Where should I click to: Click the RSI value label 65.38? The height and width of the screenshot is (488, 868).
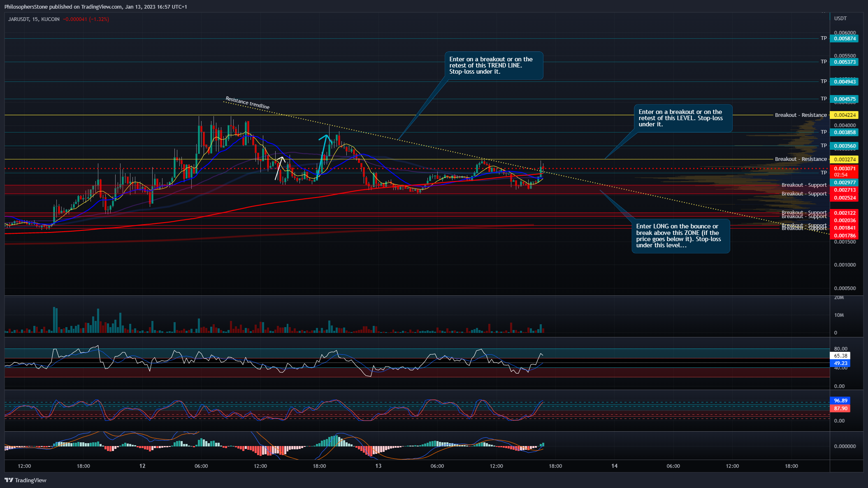pos(840,356)
